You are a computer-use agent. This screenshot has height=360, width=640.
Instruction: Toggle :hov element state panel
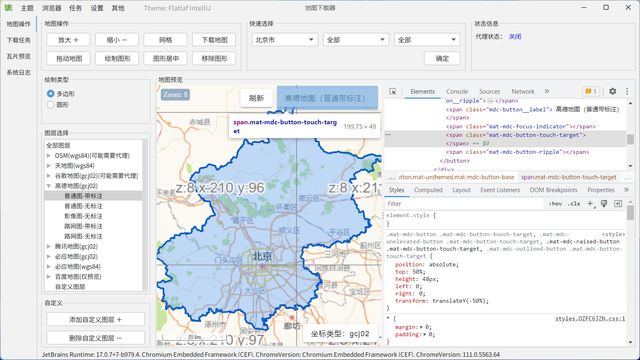click(x=556, y=203)
